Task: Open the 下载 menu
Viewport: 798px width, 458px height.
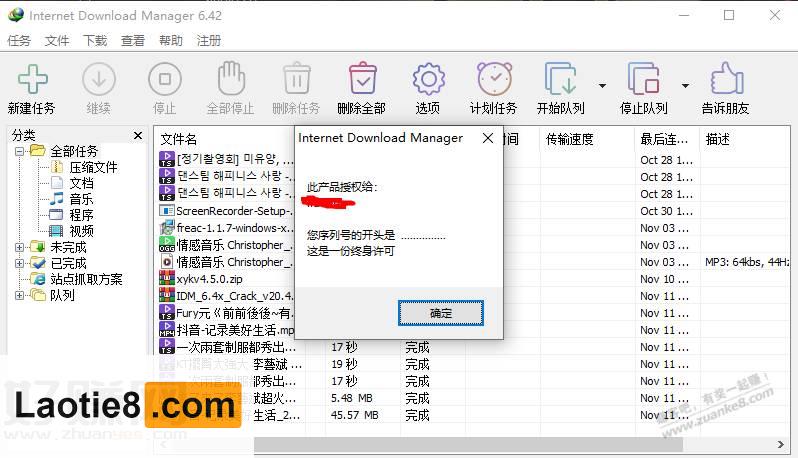Action: 95,41
